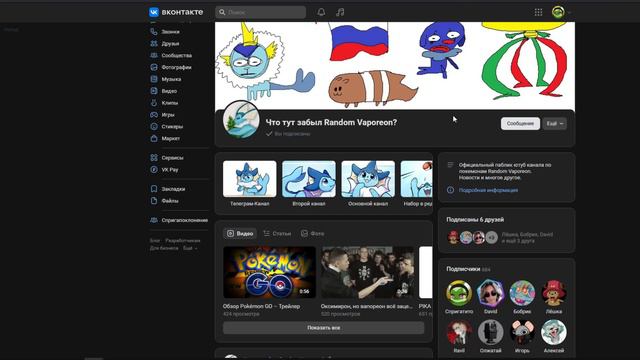Switch to the Статьи tab
This screenshot has width=640, height=360.
coord(277,233)
